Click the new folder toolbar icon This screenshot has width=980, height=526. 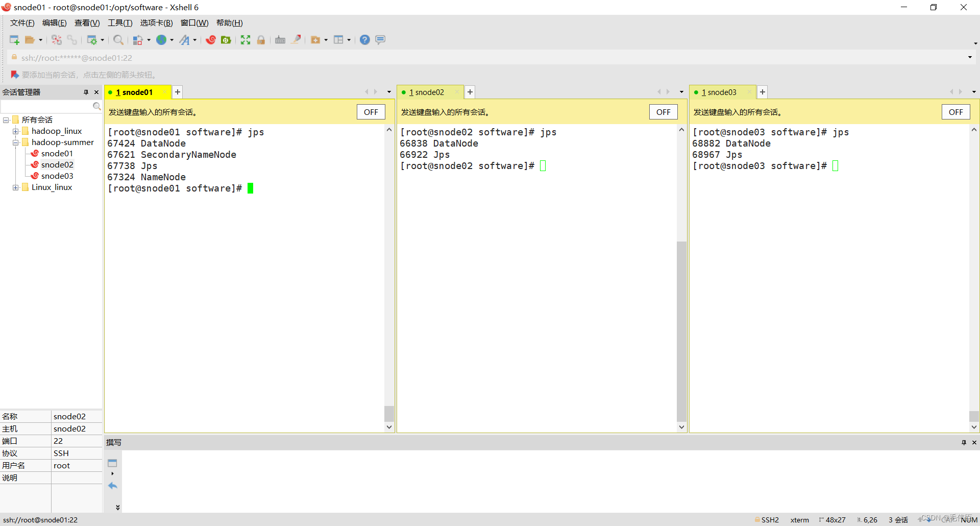315,40
